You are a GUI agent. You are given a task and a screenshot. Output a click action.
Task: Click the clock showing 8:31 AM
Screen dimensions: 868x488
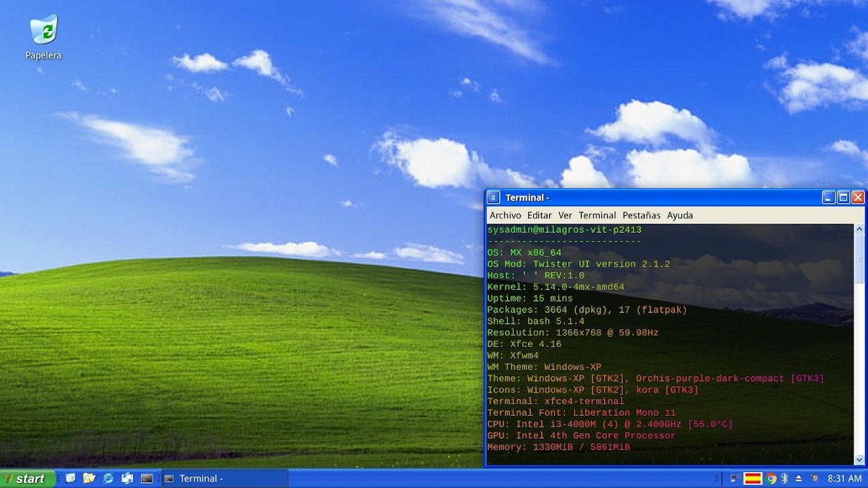(x=844, y=478)
